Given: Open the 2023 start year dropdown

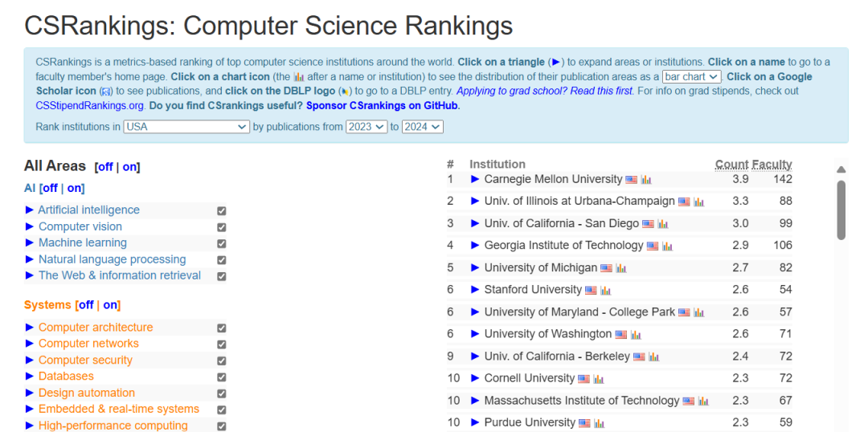Looking at the screenshot, I should tap(366, 127).
